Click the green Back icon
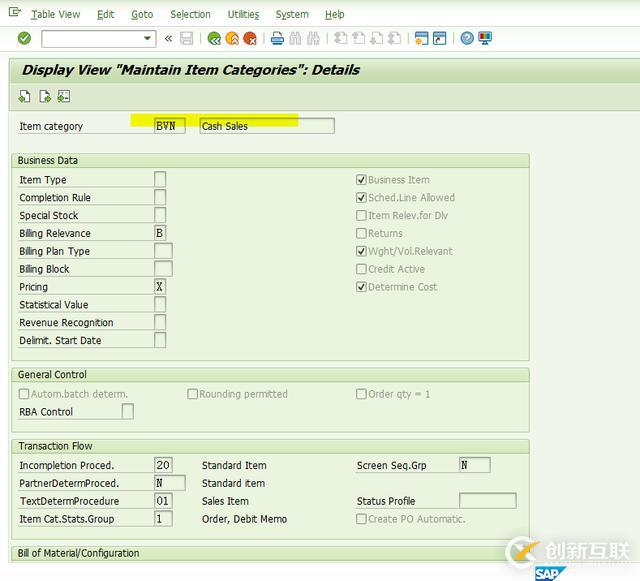The image size is (640, 581). (x=214, y=39)
